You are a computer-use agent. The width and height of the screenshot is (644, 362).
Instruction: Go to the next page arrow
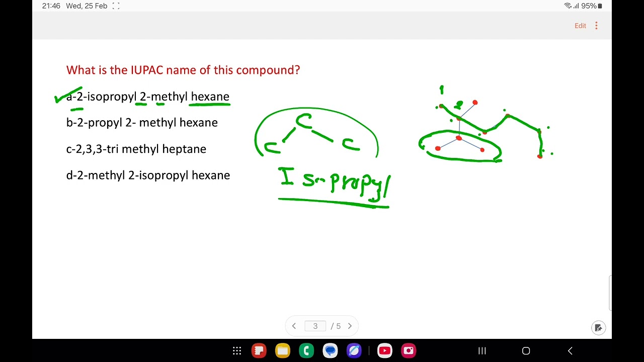click(x=350, y=326)
